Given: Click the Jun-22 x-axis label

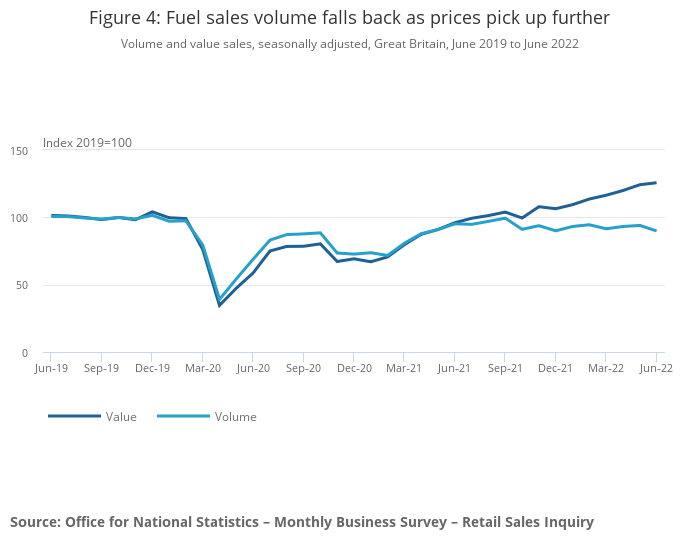Looking at the screenshot, I should click(656, 368).
